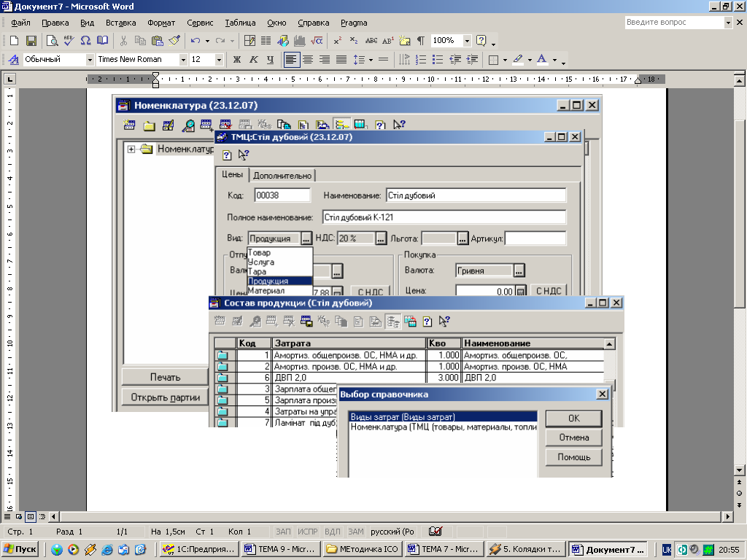Click the русский language indicator

tap(392, 532)
